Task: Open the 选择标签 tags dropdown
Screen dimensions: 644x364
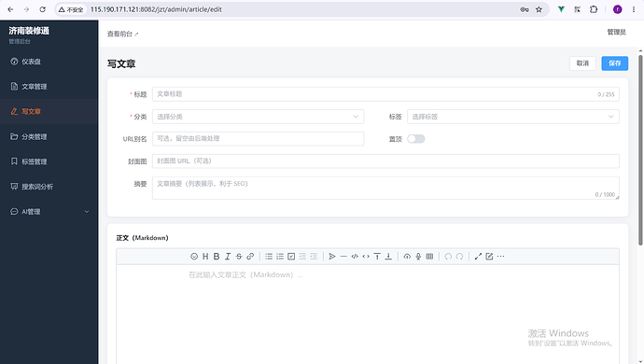Action: [x=513, y=117]
